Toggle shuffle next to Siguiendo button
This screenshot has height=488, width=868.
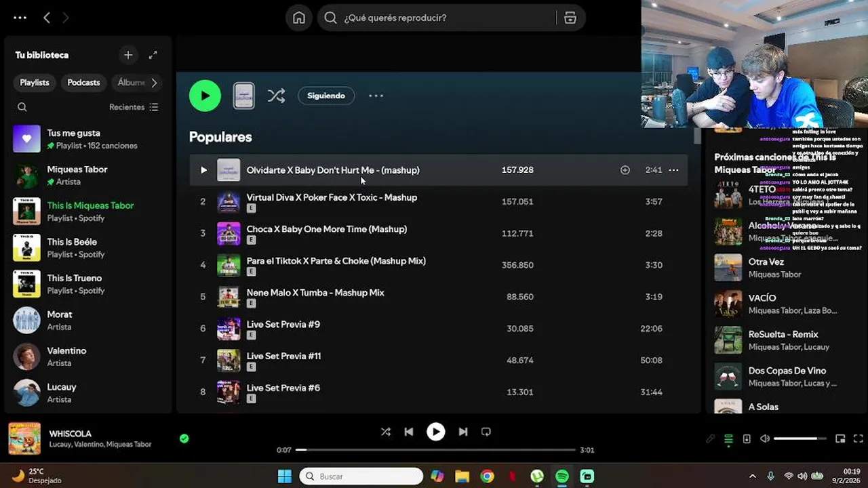click(x=276, y=96)
